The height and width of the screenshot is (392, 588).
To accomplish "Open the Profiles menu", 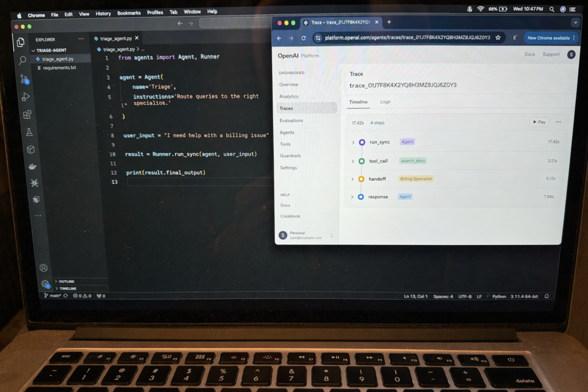I will tap(155, 13).
